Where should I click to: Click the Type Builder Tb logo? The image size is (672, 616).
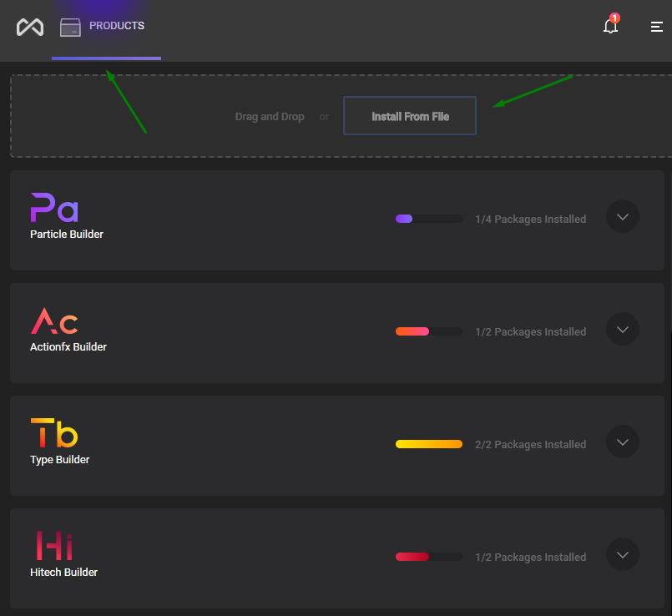click(x=54, y=433)
